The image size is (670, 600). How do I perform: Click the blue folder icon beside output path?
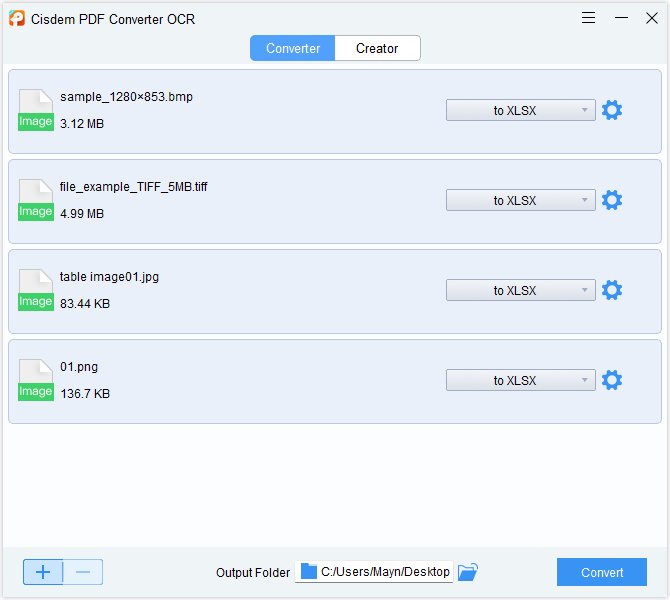pyautogui.click(x=309, y=571)
